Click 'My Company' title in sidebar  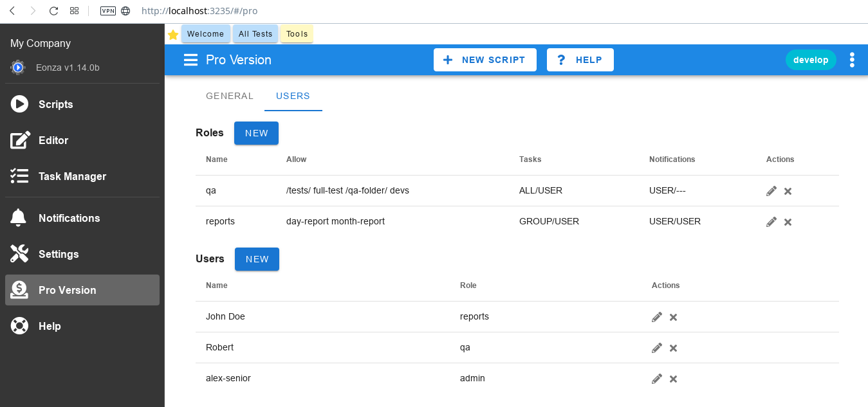click(41, 43)
